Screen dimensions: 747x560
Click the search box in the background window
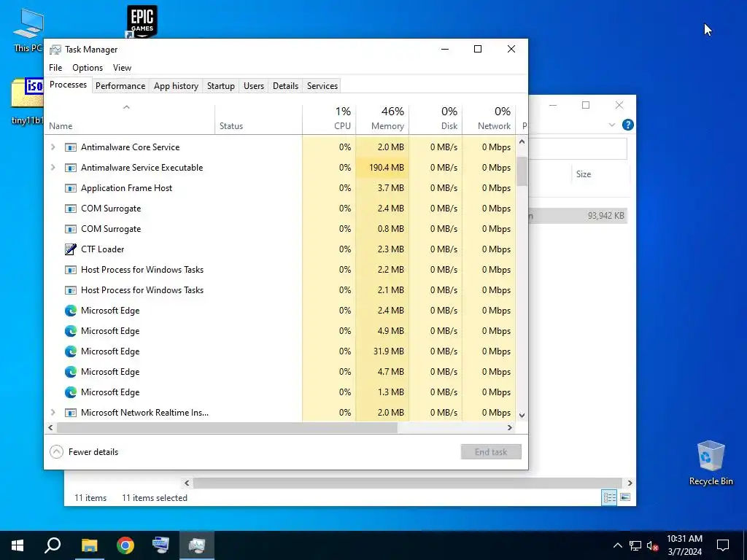[578, 149]
